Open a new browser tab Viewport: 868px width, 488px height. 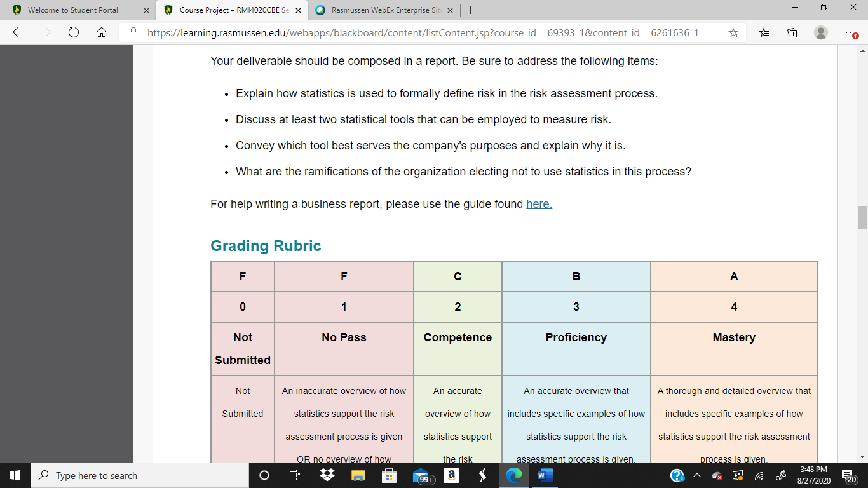(x=470, y=10)
